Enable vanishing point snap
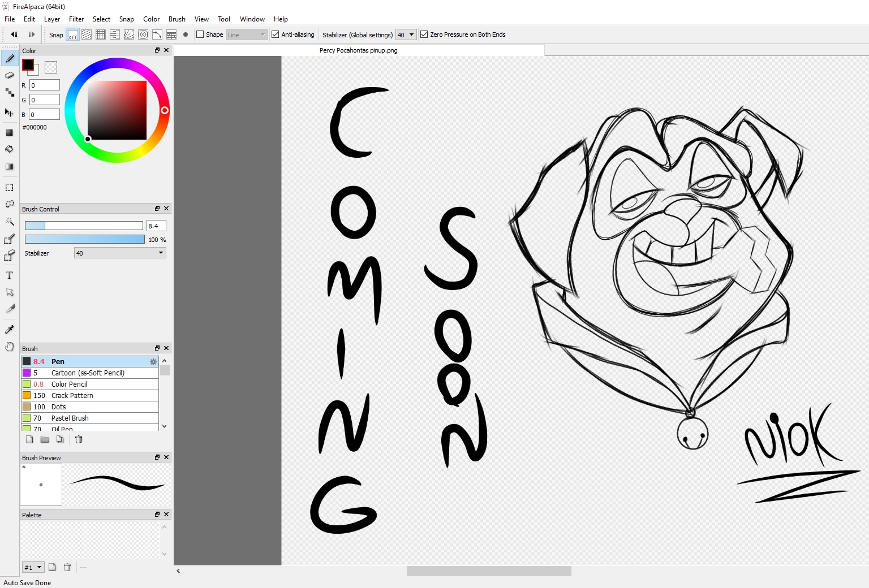 click(115, 34)
